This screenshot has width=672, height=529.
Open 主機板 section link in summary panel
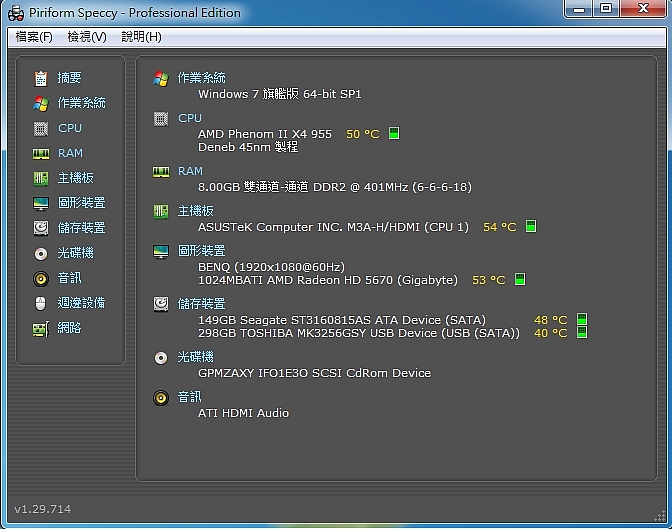[195, 211]
